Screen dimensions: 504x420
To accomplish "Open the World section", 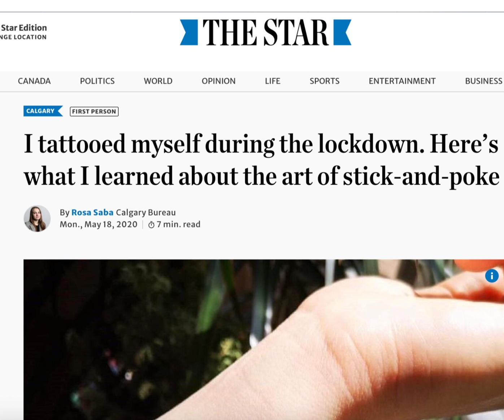I will [158, 81].
